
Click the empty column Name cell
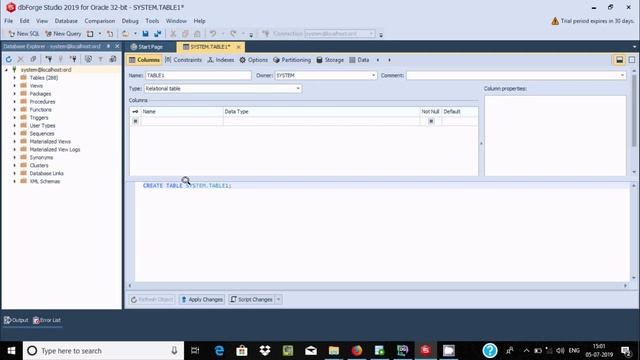[x=182, y=121]
